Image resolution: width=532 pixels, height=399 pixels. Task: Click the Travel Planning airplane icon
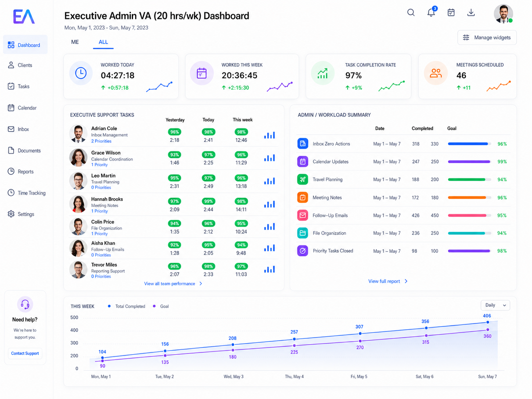[303, 179]
